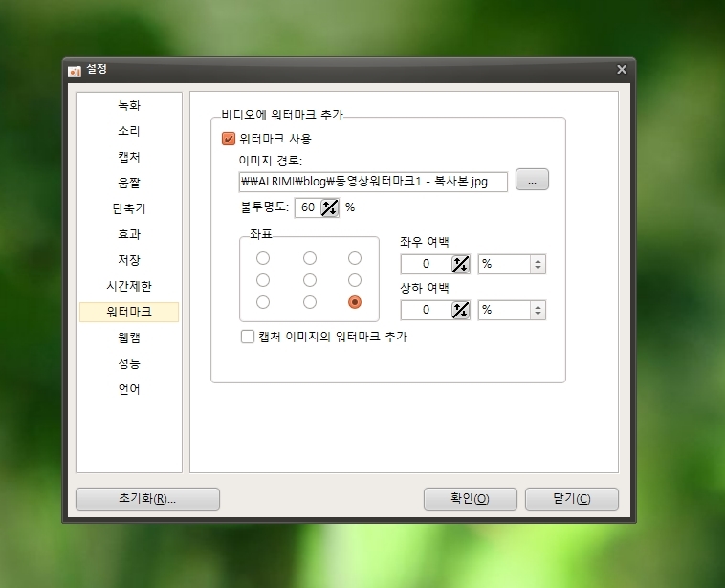Click the 좌우 여백 spinner arrows
Image resolution: width=725 pixels, height=588 pixels.
460,265
